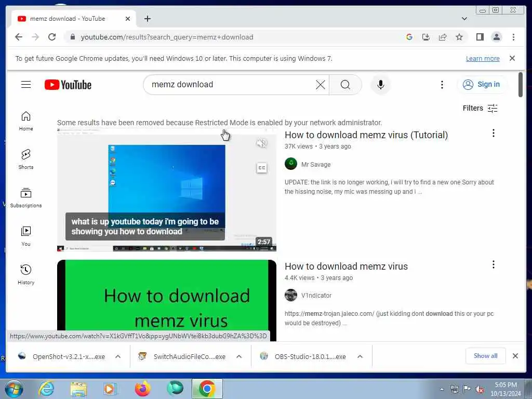Viewport: 532px width, 399px height.
Task: Click the volume icon in system tray
Action: [480, 390]
